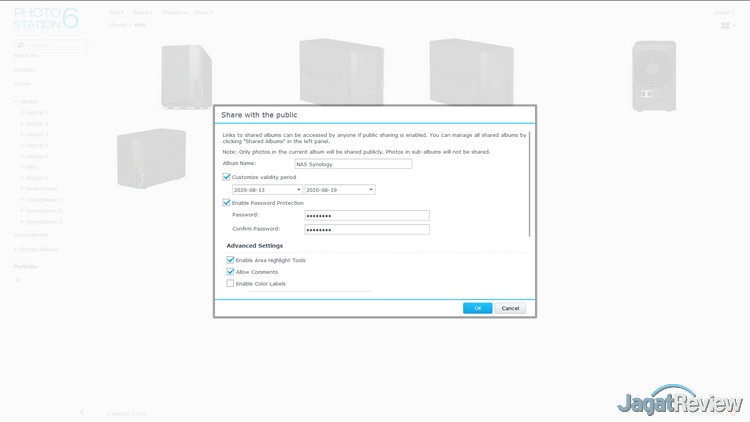This screenshot has width=750, height=422.
Task: Open Portfolio in the sidebar
Action: [x=25, y=267]
